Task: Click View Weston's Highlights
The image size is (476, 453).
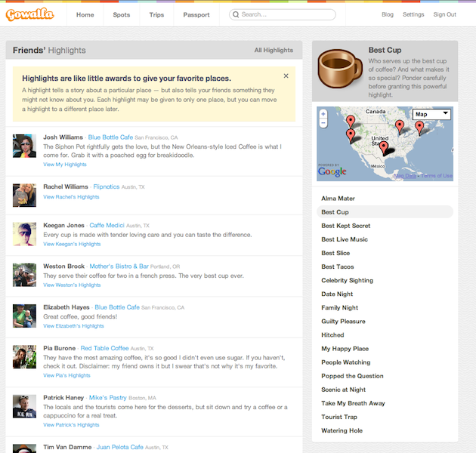Action: pos(72,285)
